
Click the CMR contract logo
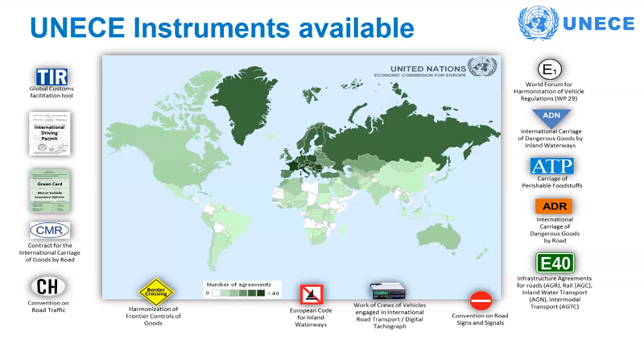pos(50,230)
